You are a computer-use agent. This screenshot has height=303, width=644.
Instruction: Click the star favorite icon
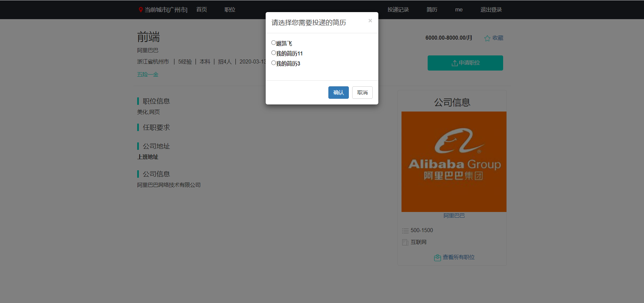(x=487, y=38)
